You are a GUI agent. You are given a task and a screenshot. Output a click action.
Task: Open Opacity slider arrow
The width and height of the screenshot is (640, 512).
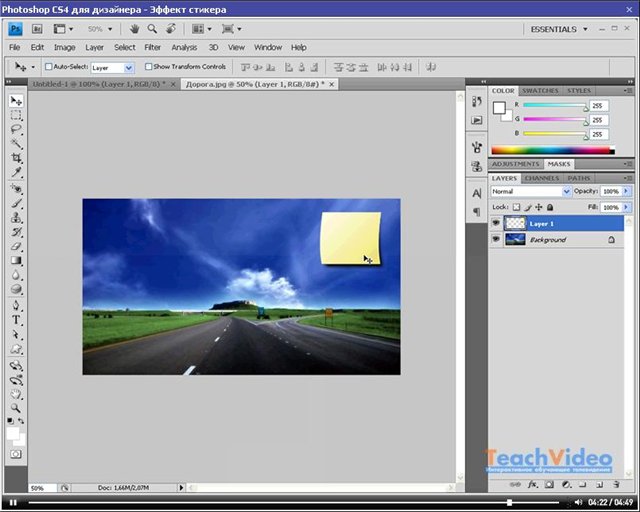(x=627, y=191)
